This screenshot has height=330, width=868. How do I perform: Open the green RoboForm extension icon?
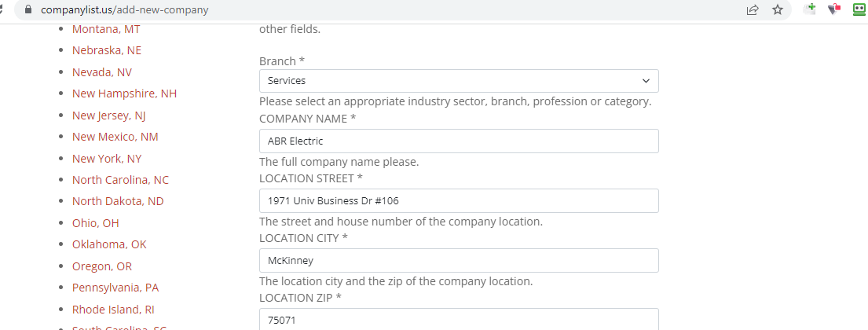click(859, 9)
